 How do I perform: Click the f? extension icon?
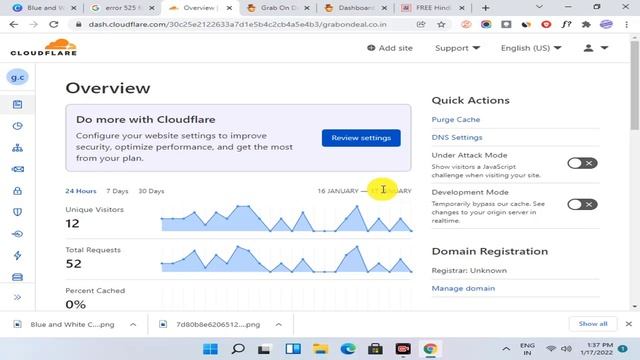pyautogui.click(x=566, y=24)
